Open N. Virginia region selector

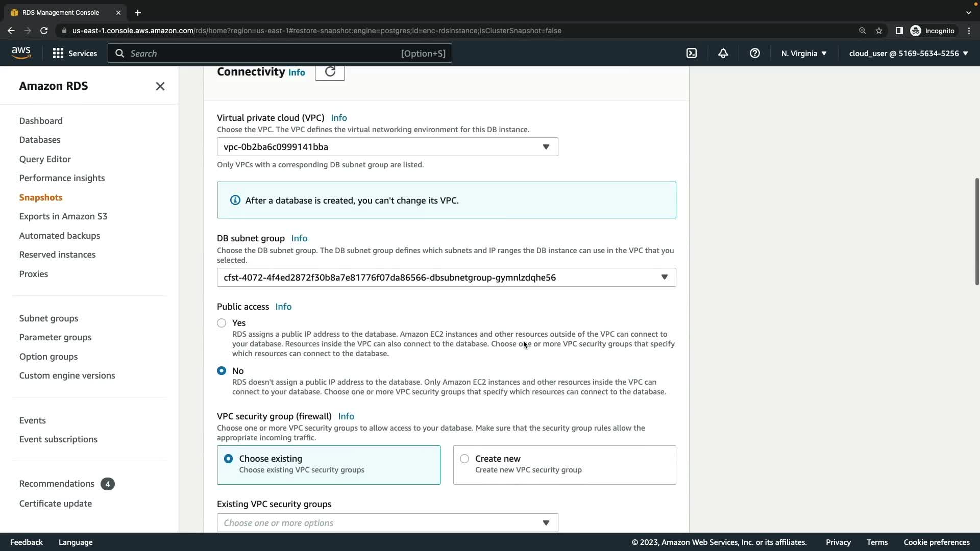[803, 53]
